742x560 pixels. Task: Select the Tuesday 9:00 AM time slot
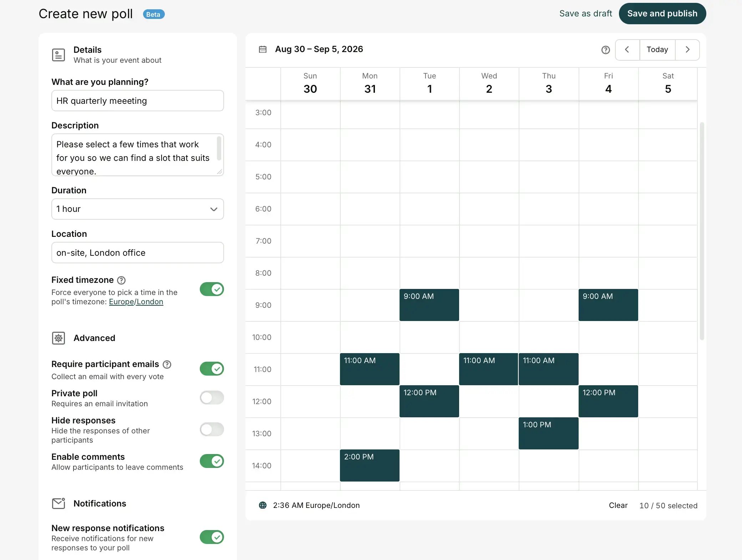[429, 305]
